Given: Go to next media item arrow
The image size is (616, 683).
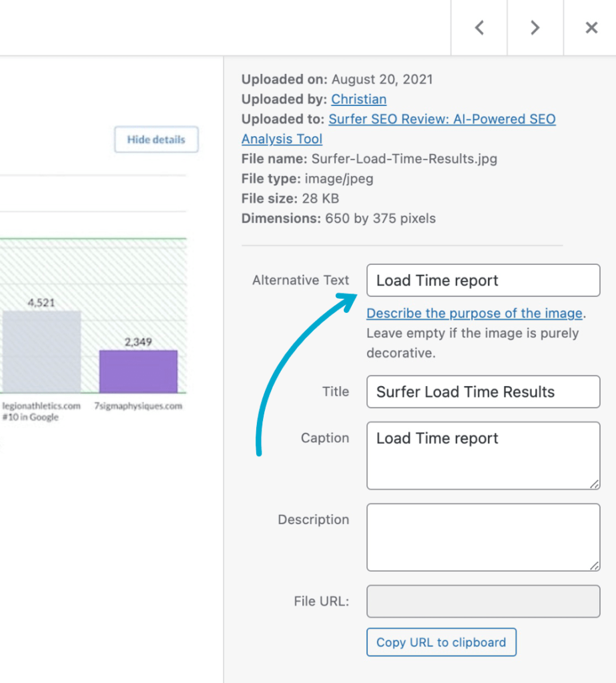Looking at the screenshot, I should 535,27.
